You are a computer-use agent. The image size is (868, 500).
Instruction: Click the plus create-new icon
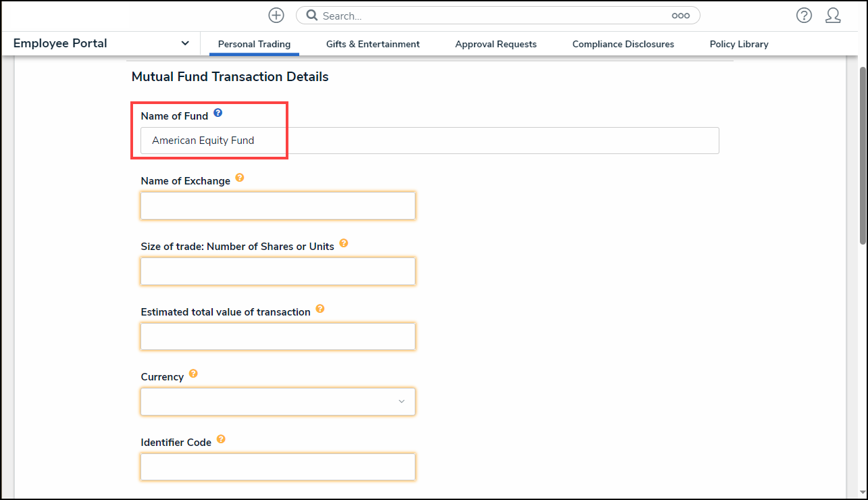(x=276, y=16)
